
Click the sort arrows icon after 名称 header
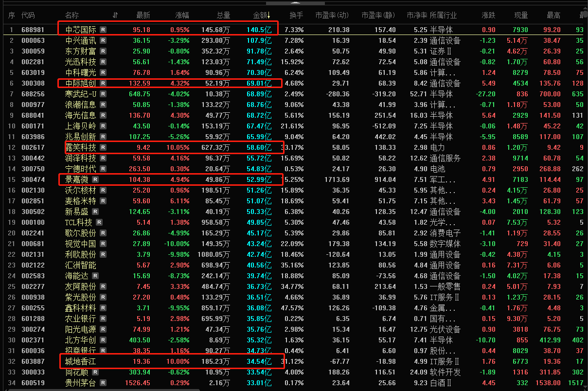(115, 16)
